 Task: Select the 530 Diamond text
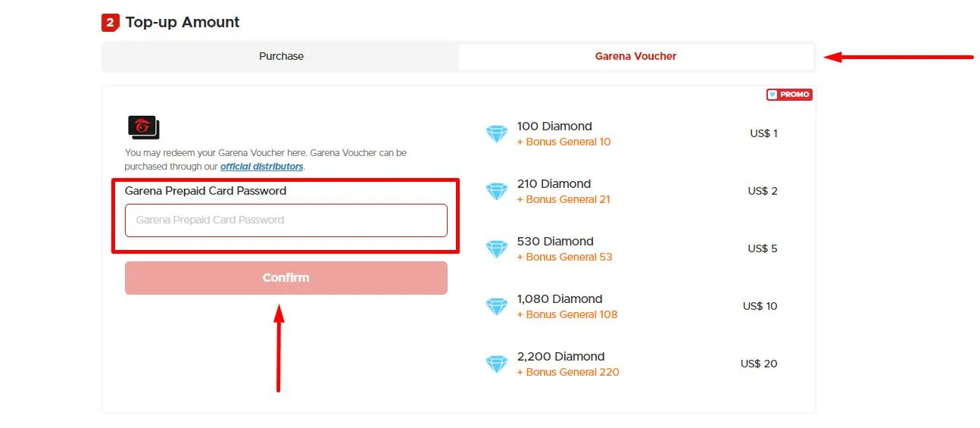[555, 242]
